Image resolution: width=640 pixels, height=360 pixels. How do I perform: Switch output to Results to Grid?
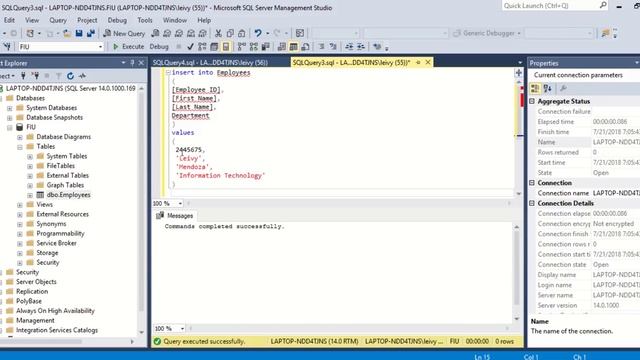[x=293, y=47]
